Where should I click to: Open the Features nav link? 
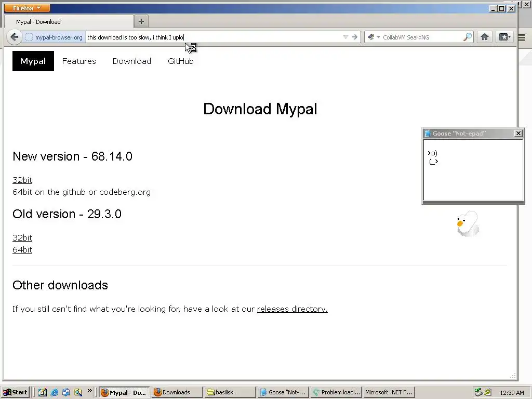coord(79,61)
